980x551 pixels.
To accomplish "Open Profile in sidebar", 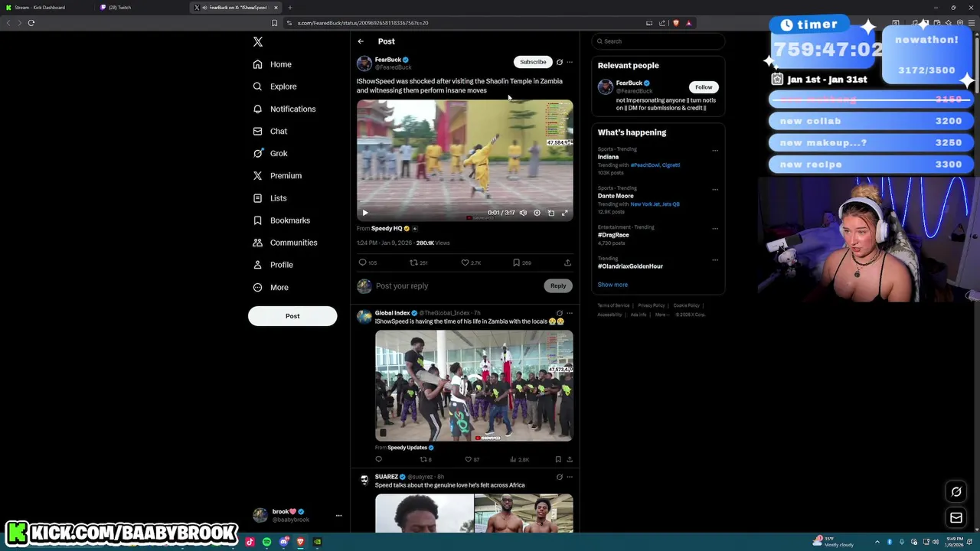I will 273,265.
